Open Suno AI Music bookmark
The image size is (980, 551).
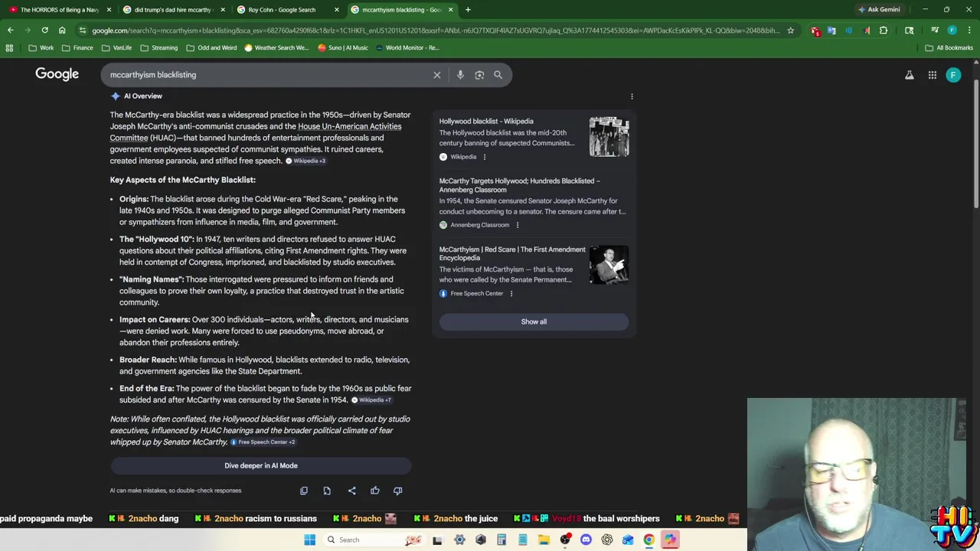tap(344, 47)
